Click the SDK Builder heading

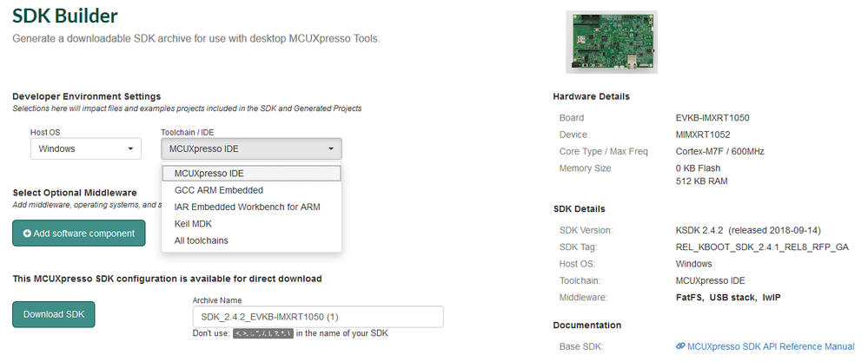pyautogui.click(x=65, y=16)
